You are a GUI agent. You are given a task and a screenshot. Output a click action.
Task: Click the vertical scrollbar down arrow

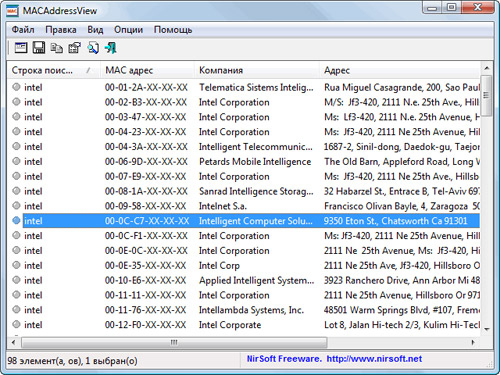click(x=487, y=329)
